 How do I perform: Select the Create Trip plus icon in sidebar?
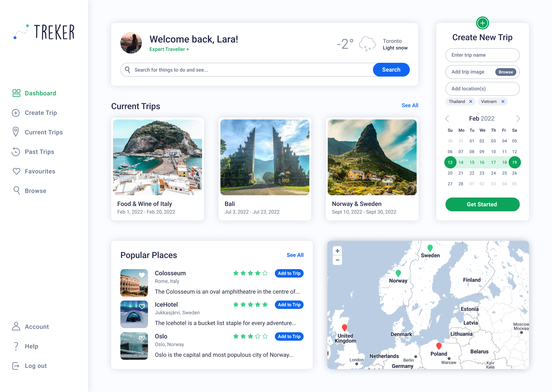tap(16, 113)
